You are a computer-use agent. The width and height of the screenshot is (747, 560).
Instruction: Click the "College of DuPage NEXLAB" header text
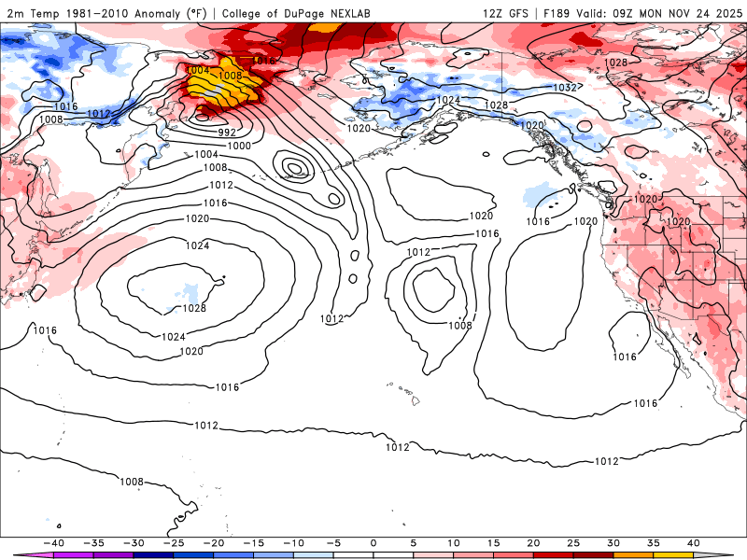click(x=296, y=13)
